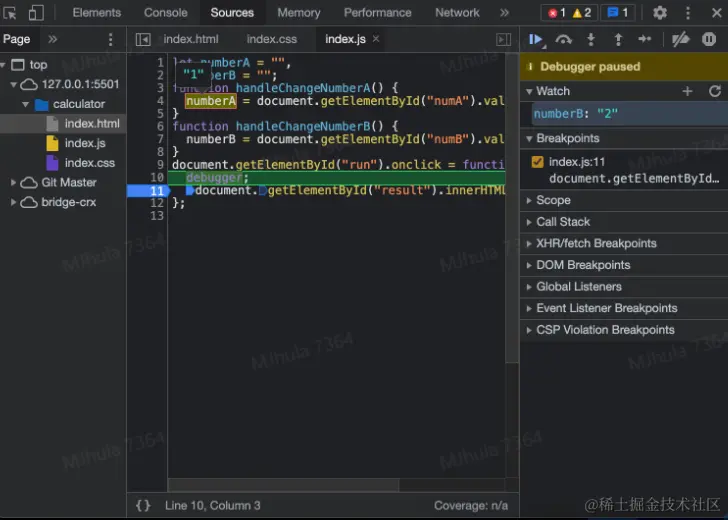Image resolution: width=728 pixels, height=520 pixels.
Task: Click index.js:11 breakpoint location text
Action: pyautogui.click(x=577, y=162)
